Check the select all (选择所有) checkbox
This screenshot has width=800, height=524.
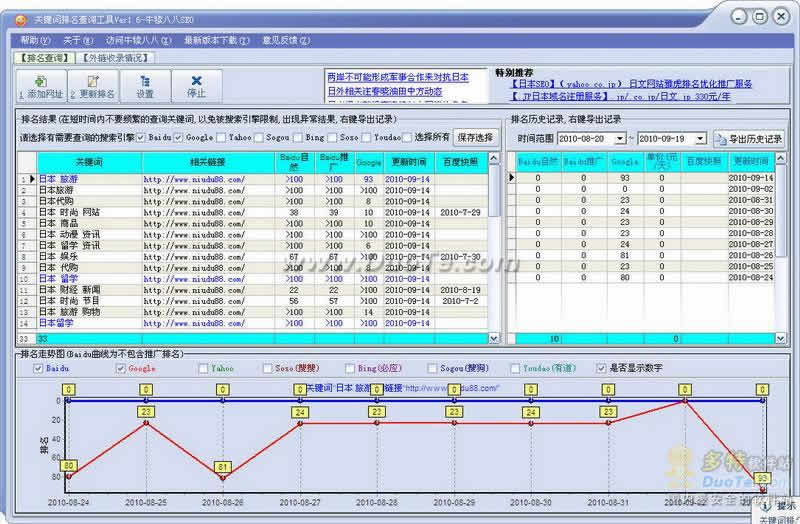click(x=407, y=138)
